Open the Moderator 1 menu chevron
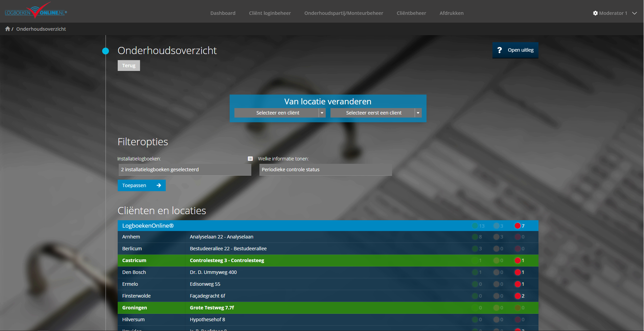 [635, 13]
